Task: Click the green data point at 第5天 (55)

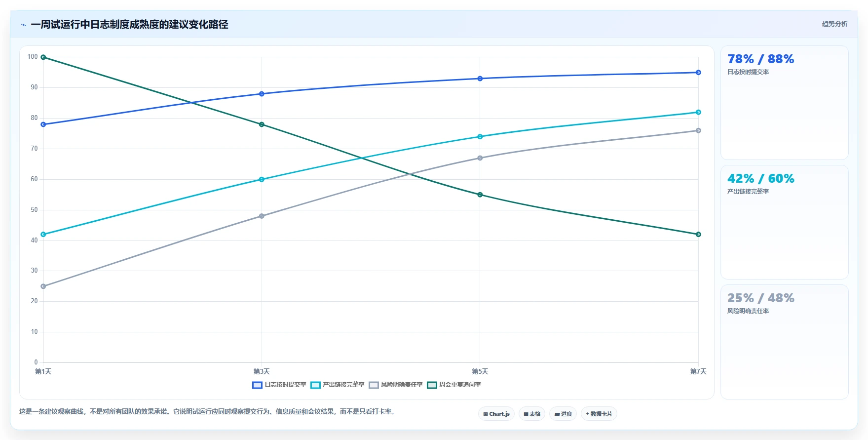Action: (480, 195)
